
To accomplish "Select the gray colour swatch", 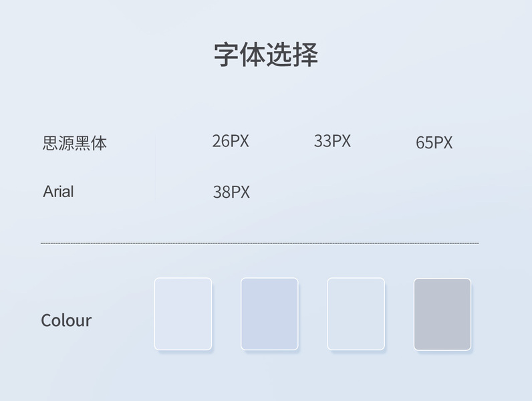I will point(442,314).
